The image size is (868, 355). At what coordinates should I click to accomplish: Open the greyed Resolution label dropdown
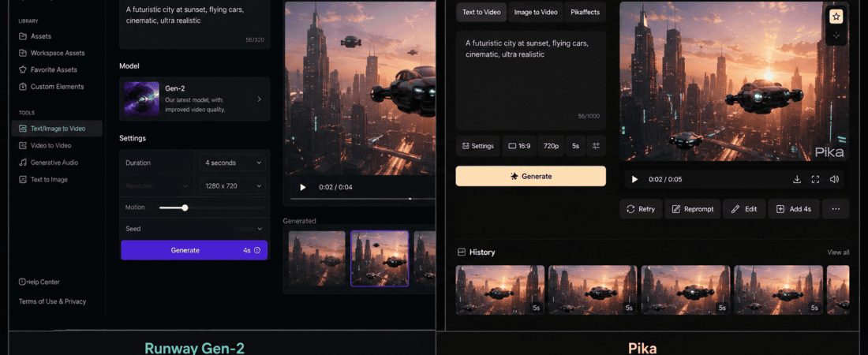point(157,186)
